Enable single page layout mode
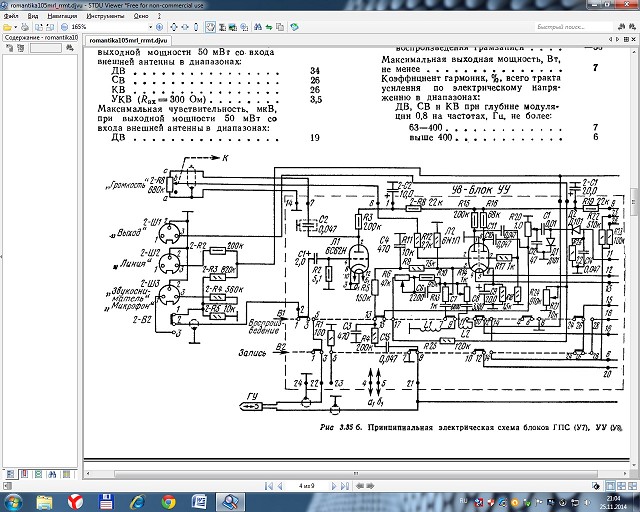The width and height of the screenshot is (640, 512). (x=610, y=486)
